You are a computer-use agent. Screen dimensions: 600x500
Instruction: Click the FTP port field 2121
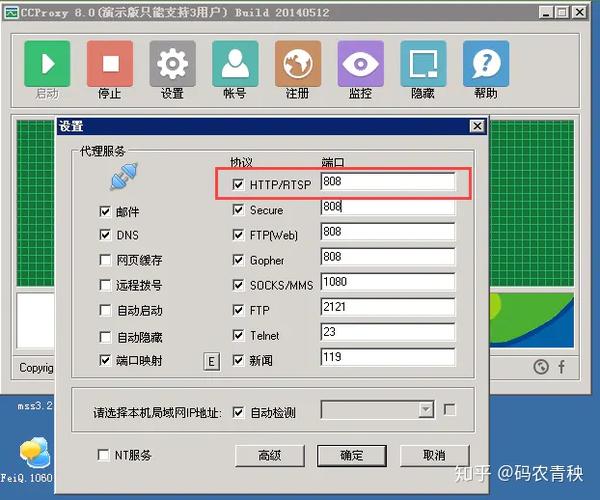[x=388, y=307]
